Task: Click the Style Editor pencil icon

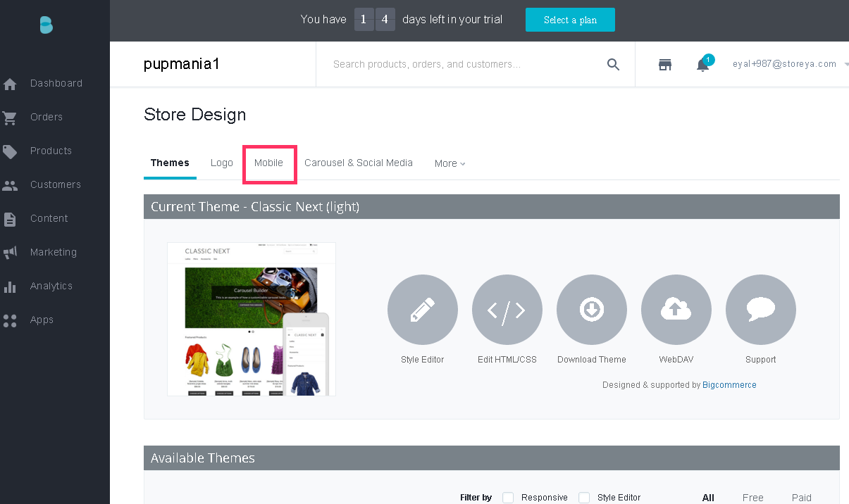Action: [x=423, y=310]
